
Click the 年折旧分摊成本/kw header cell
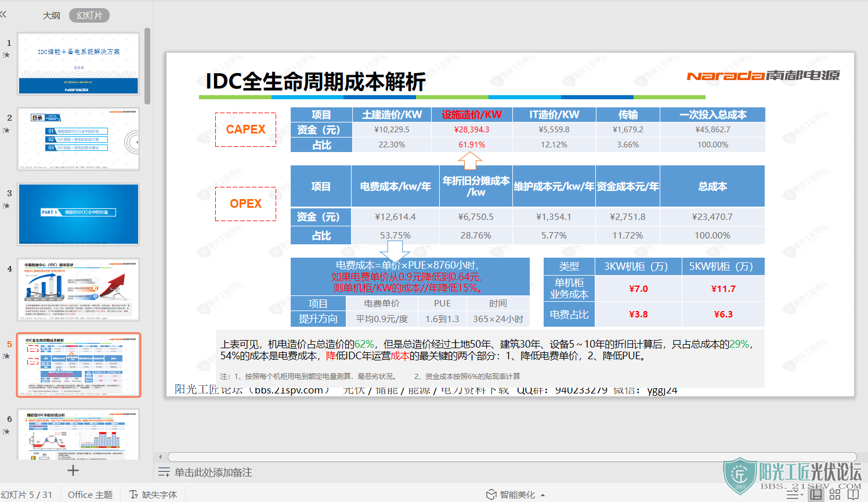point(476,186)
